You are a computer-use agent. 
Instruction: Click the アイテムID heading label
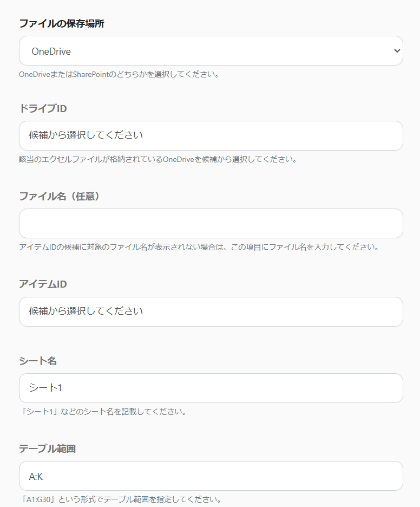pyautogui.click(x=43, y=284)
